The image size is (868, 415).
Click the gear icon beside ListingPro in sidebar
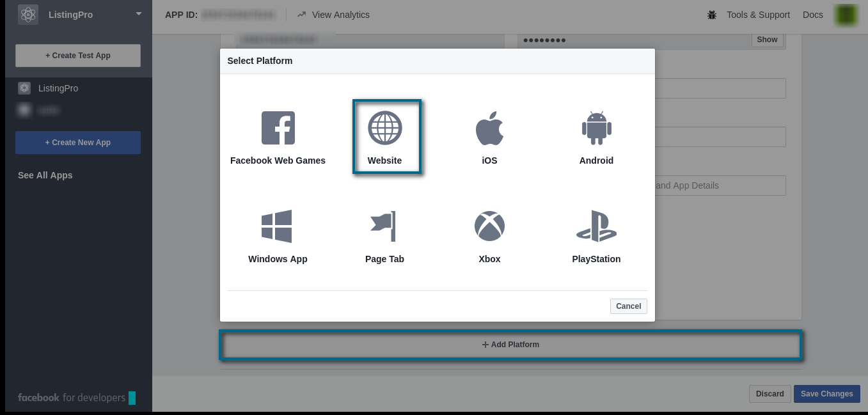pyautogui.click(x=24, y=88)
